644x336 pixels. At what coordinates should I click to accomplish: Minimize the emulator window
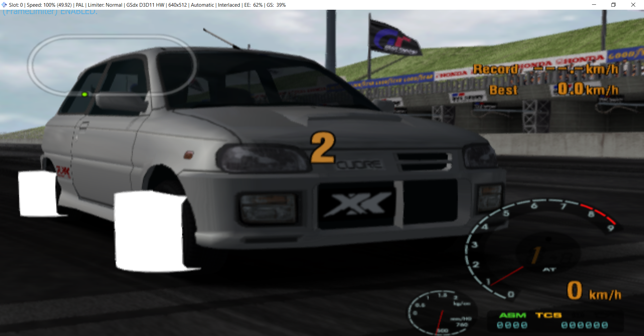point(594,5)
